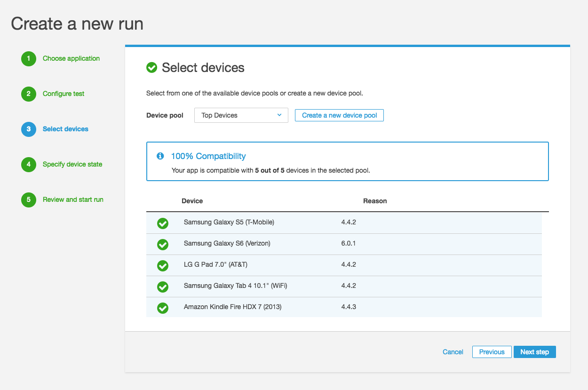
Task: Go to Choose application step
Action: click(71, 59)
